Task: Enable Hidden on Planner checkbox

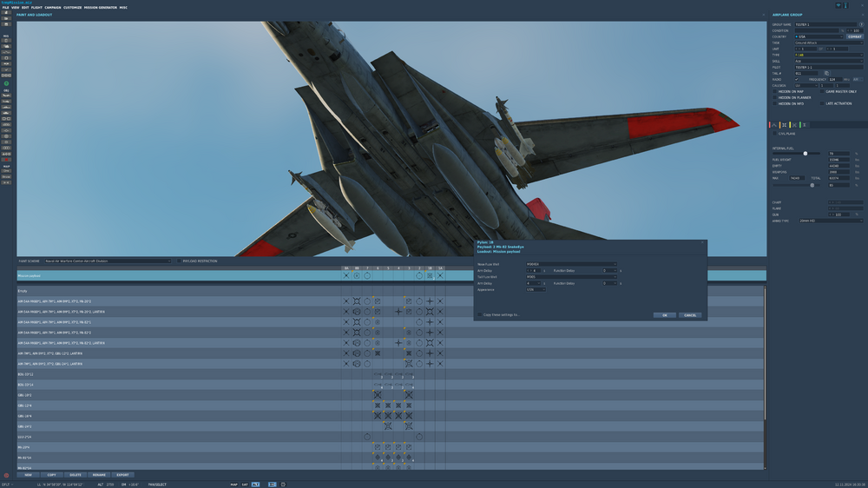Action: click(775, 97)
